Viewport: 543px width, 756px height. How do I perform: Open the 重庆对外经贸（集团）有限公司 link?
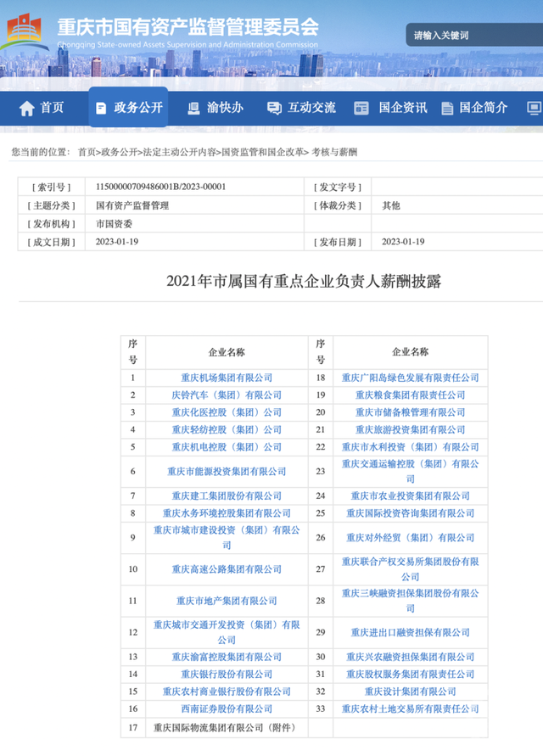411,538
